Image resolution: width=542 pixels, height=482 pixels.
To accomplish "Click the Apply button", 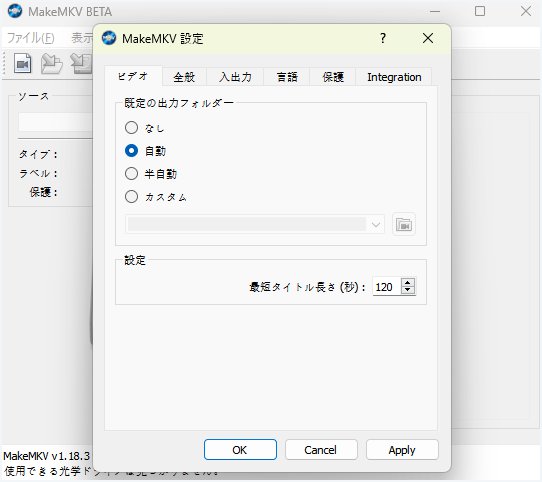I will [402, 449].
